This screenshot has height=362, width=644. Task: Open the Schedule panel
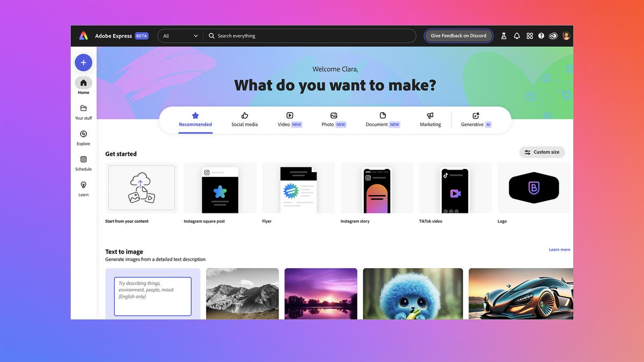click(83, 162)
